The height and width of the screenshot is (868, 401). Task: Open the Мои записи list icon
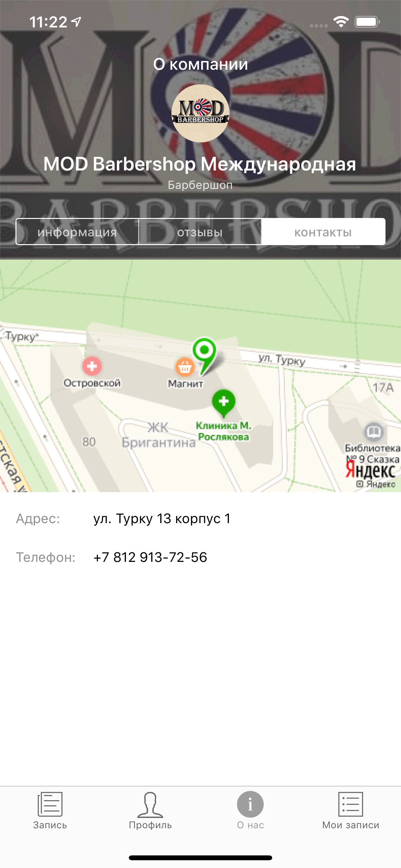click(350, 804)
